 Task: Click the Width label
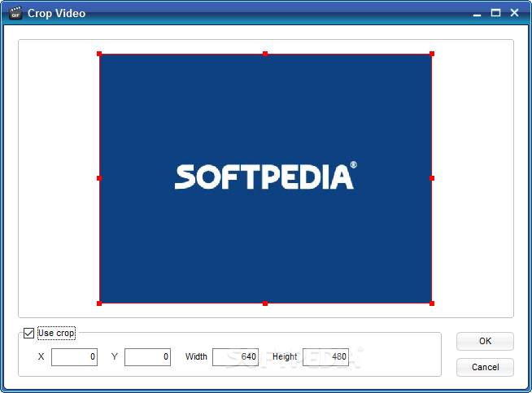[196, 356]
